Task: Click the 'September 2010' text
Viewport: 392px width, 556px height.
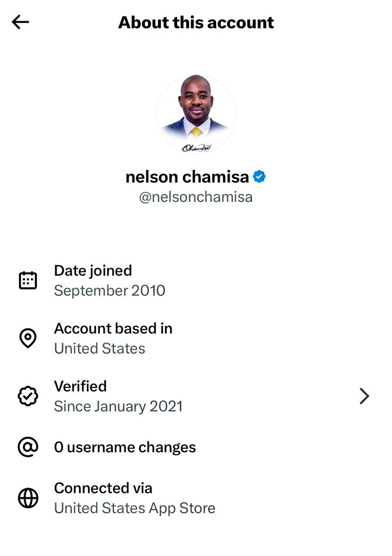Action: coord(110,290)
